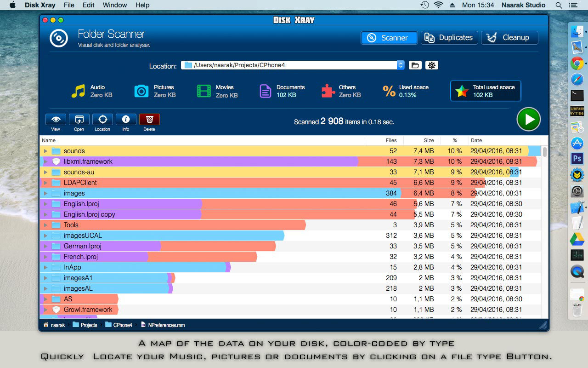Screen dimensions: 588x368
Task: Switch to the Cleanup tab
Action: click(x=509, y=38)
